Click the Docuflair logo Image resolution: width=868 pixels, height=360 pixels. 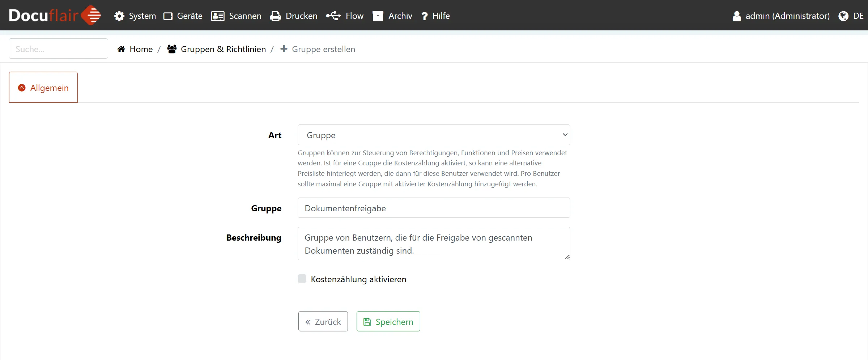(x=55, y=16)
